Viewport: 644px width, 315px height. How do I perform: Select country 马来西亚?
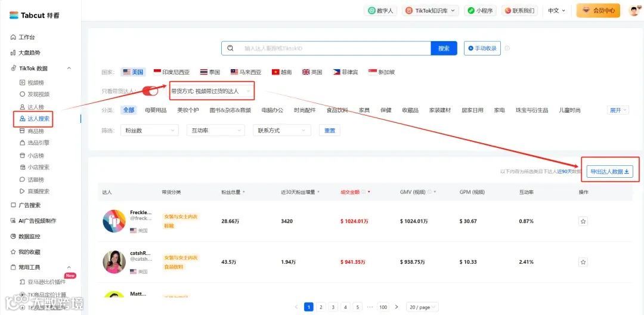(x=246, y=72)
